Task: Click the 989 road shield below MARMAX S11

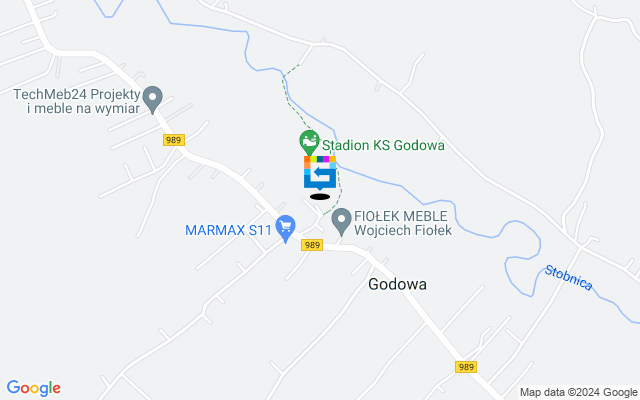Action: pyautogui.click(x=312, y=245)
